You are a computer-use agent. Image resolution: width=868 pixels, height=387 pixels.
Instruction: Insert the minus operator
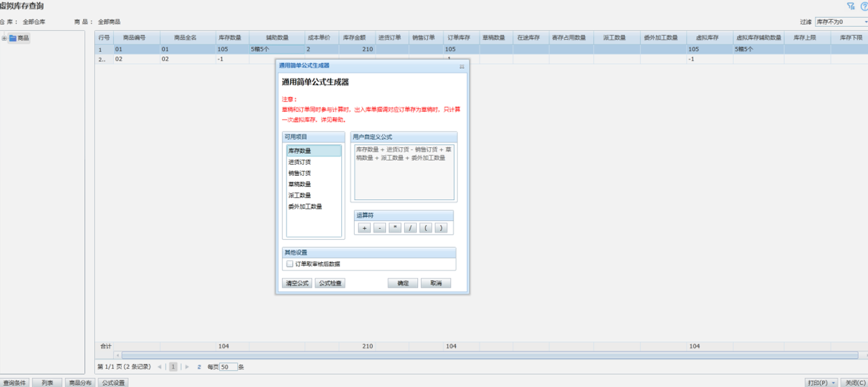(x=380, y=228)
